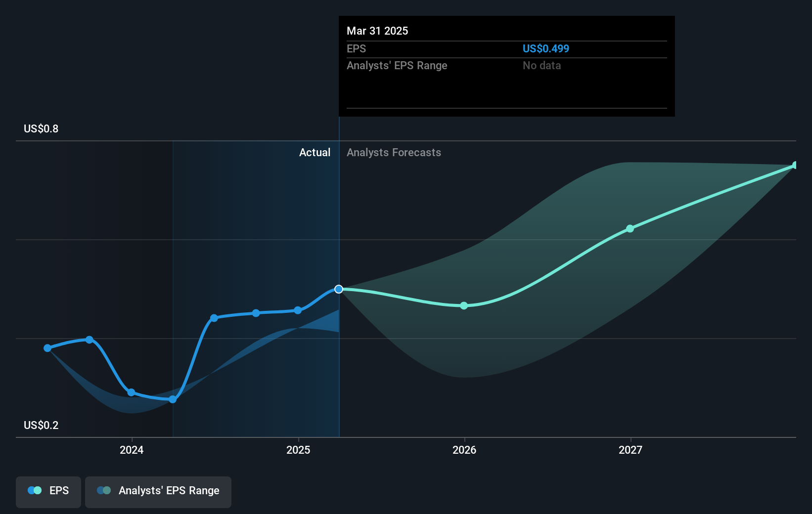
Task: Select the first EPS data point on the chart
Action: [47, 348]
